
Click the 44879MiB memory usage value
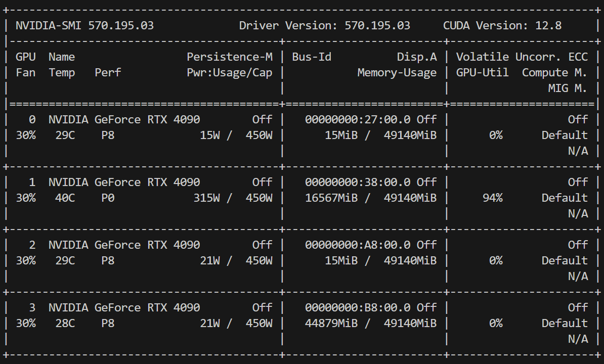pyautogui.click(x=331, y=324)
